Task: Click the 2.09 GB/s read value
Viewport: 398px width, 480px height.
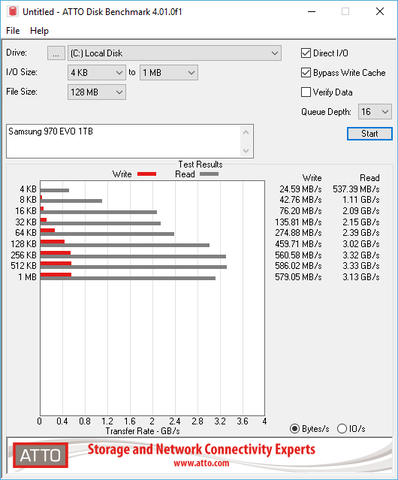Action: click(361, 211)
